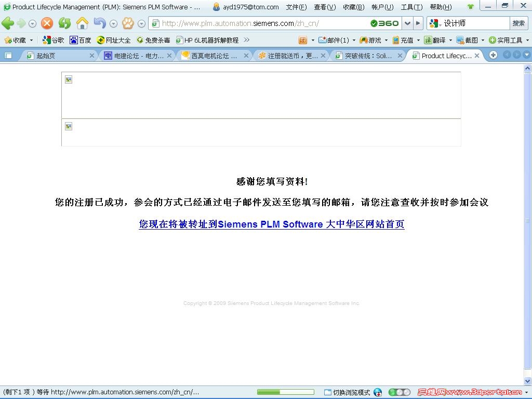Image resolution: width=532 pixels, height=399 pixels.
Task: Open the 文件(F) menu
Action: point(296,7)
